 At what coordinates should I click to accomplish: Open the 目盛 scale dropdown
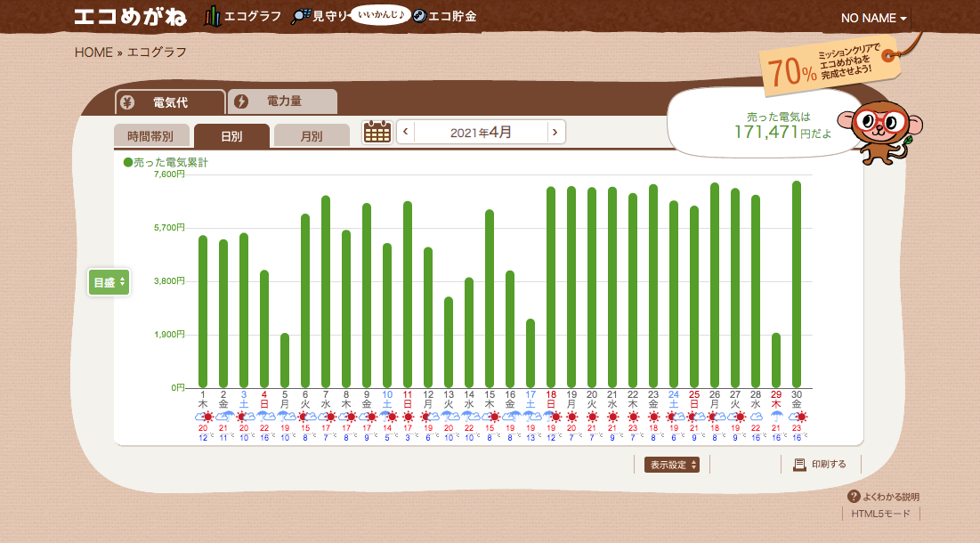[109, 282]
